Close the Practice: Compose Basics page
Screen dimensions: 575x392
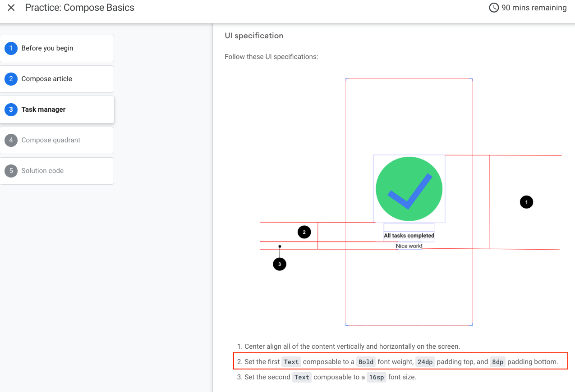[x=11, y=8]
